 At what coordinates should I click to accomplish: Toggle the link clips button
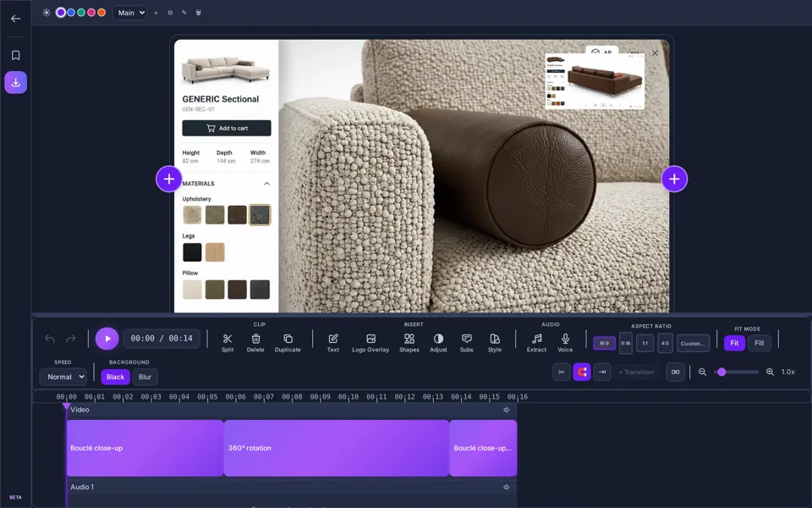[x=675, y=372]
